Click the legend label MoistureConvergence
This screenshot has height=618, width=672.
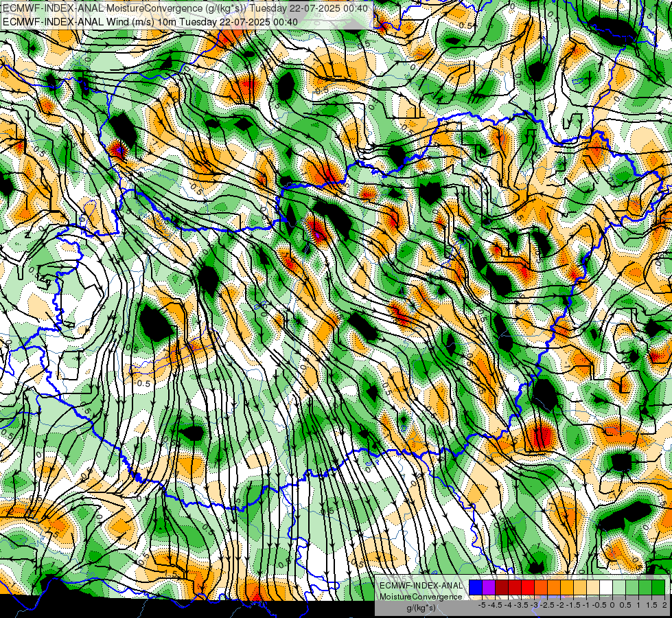[x=421, y=597]
